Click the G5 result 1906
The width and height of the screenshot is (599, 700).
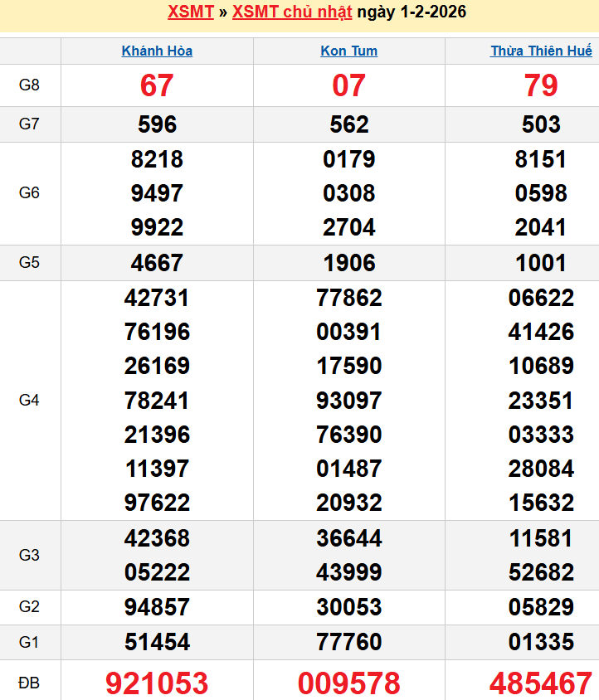[348, 263]
